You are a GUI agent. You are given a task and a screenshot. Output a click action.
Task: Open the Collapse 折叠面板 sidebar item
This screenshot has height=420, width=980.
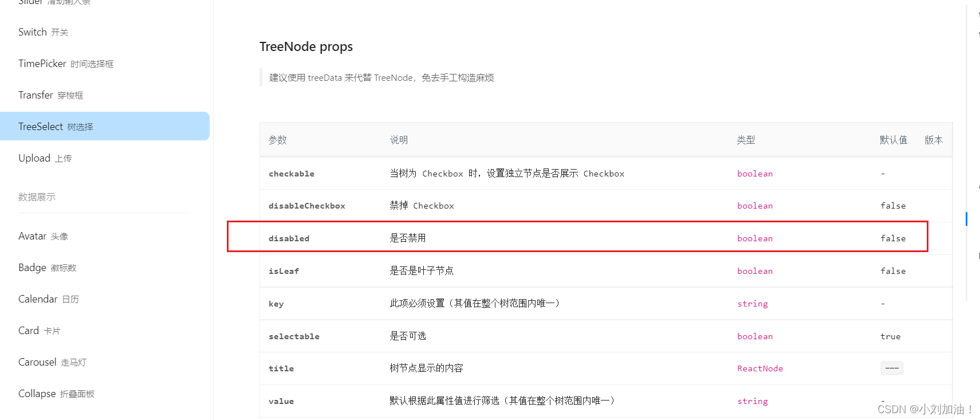(x=57, y=394)
